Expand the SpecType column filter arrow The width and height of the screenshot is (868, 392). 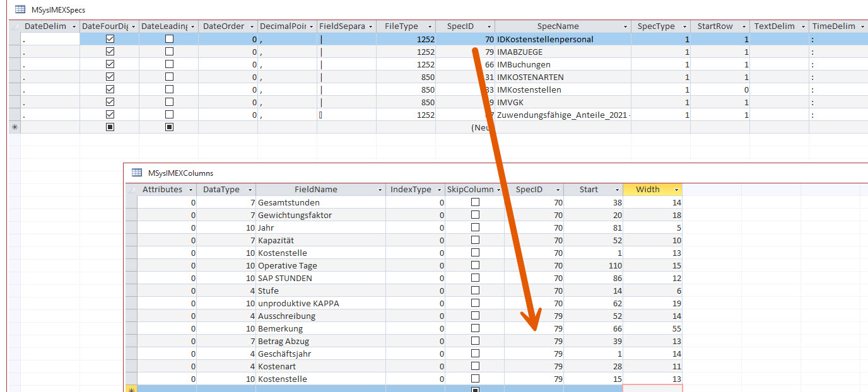point(684,26)
